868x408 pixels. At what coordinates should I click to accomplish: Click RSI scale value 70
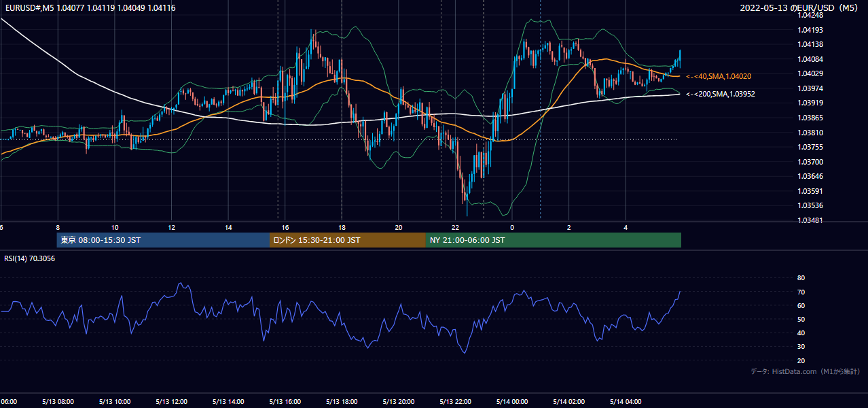pyautogui.click(x=801, y=292)
